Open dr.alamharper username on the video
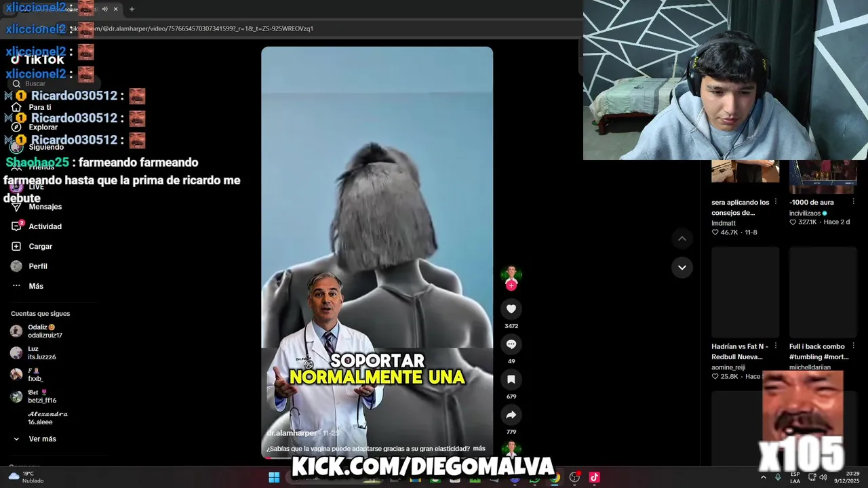This screenshot has height=488, width=868. 292,433
